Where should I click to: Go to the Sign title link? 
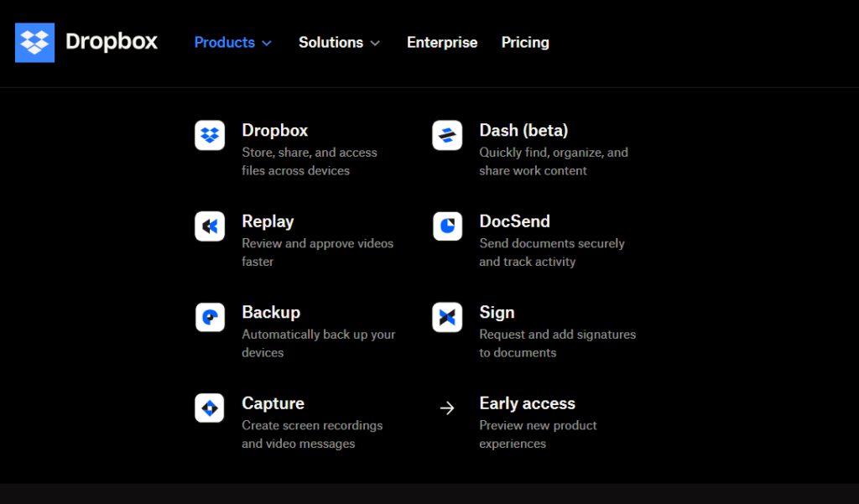coord(497,312)
